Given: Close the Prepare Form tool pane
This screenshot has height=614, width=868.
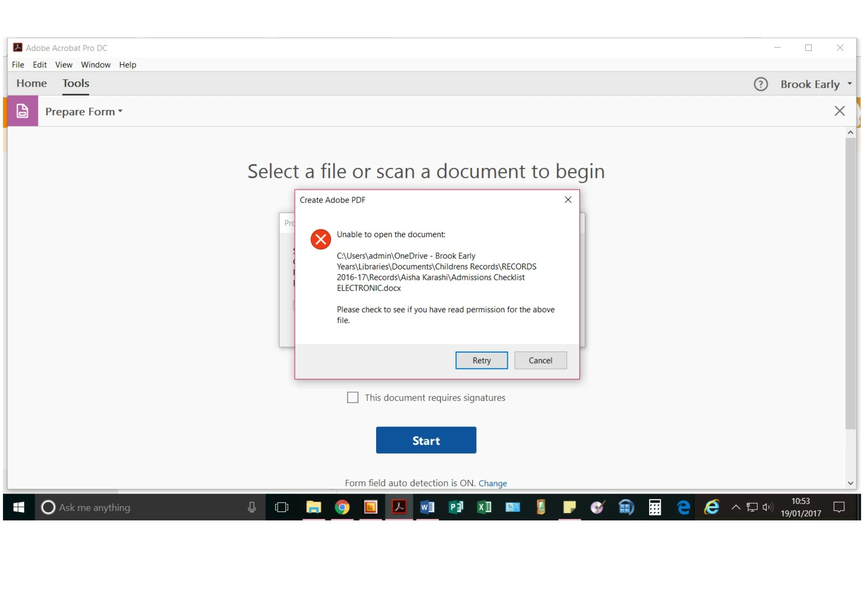Looking at the screenshot, I should click(x=839, y=111).
